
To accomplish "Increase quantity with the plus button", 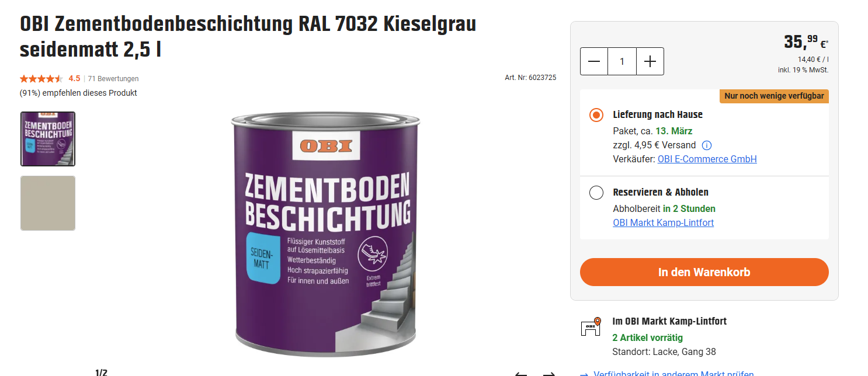I will coord(650,61).
